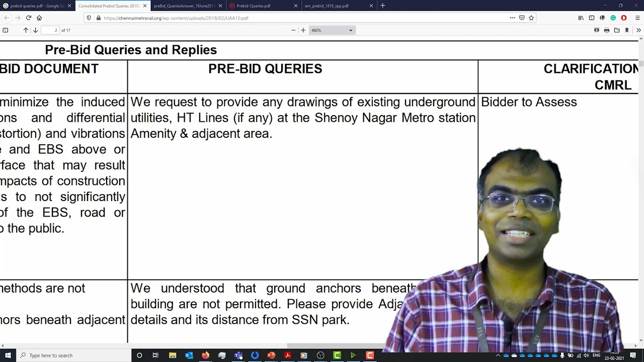Go to next PDF page
Screen dimensions: 644x362
point(35,30)
